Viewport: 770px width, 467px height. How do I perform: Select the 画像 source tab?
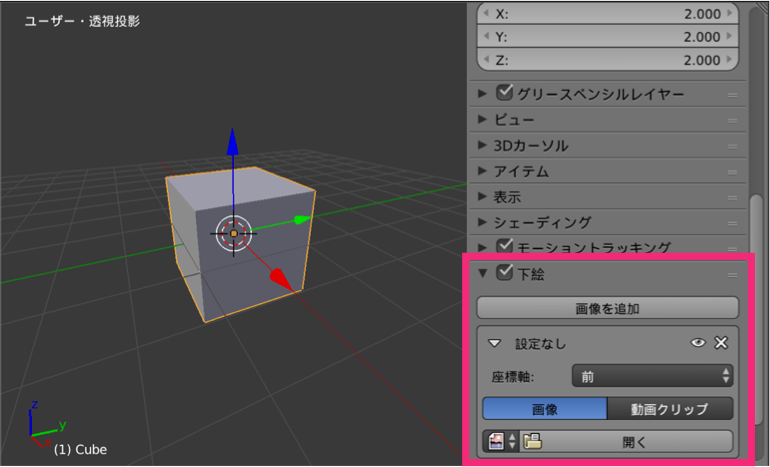coord(544,409)
